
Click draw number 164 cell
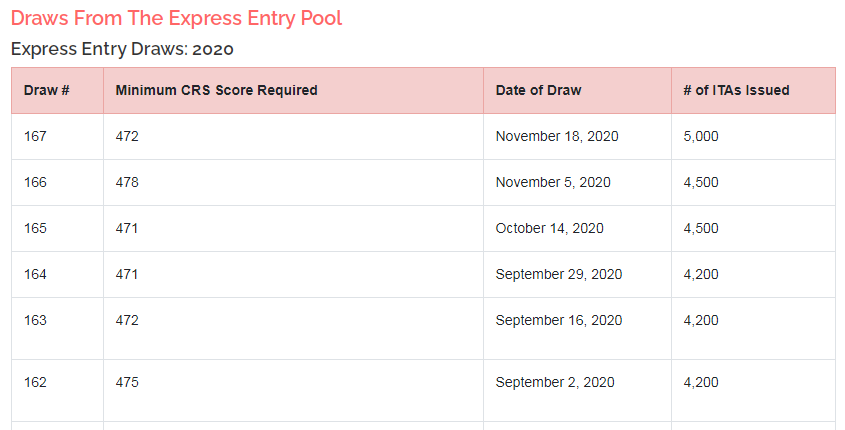tap(35, 274)
